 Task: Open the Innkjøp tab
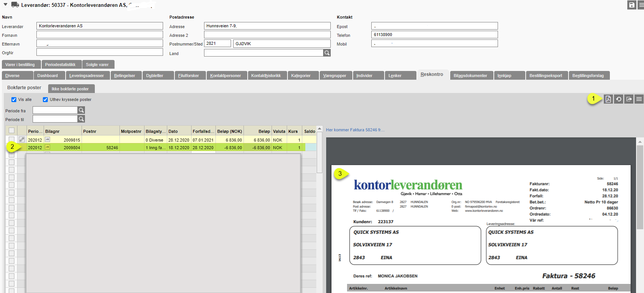[510, 76]
